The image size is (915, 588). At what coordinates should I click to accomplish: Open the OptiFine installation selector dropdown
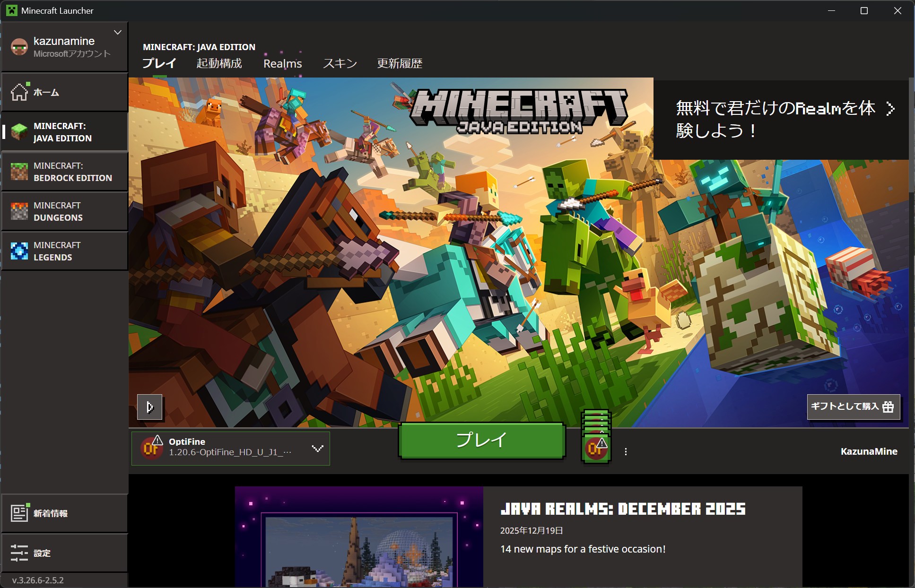coord(231,448)
